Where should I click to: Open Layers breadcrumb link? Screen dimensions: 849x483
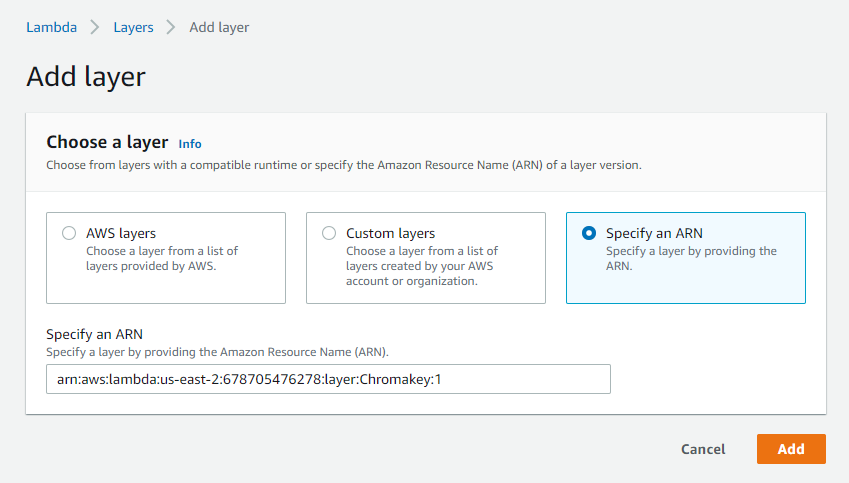(133, 27)
